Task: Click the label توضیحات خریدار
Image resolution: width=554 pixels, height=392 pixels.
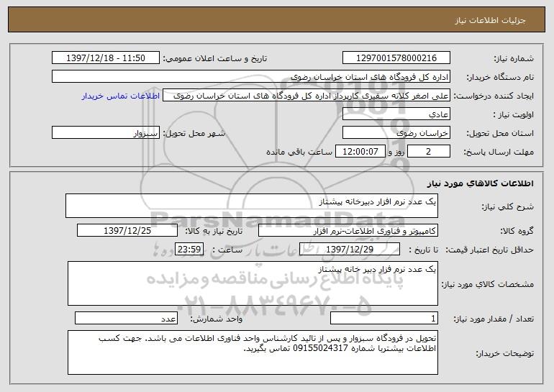Action: (505, 353)
